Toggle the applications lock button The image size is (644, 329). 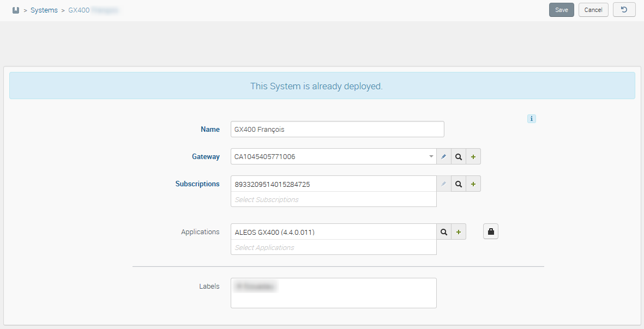click(x=490, y=232)
